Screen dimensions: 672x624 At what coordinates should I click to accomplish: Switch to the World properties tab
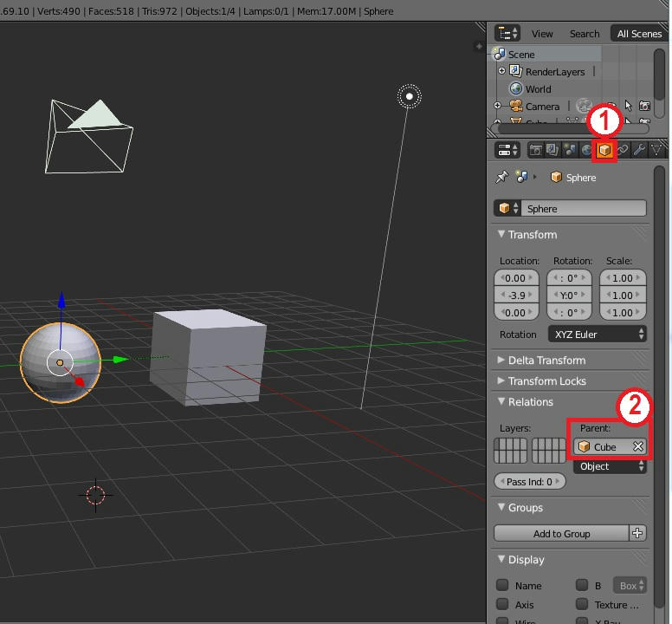(x=585, y=150)
